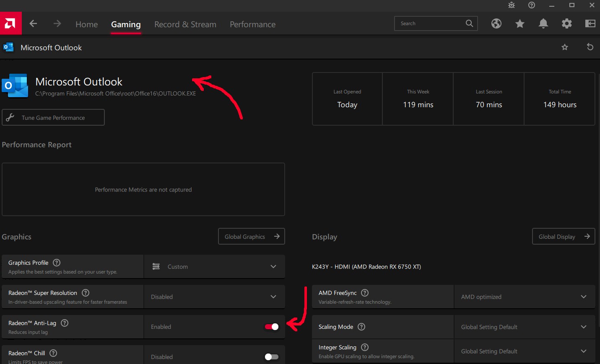
Task: Expand AMD FreeSync dropdown
Action: pyautogui.click(x=525, y=297)
